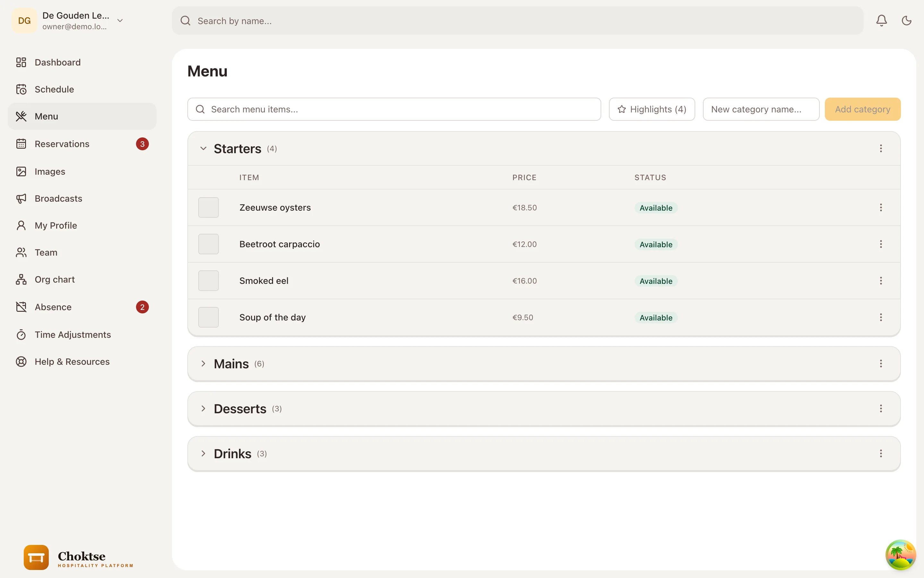Select the Menu sidebar item
This screenshot has height=578, width=924.
tap(82, 116)
